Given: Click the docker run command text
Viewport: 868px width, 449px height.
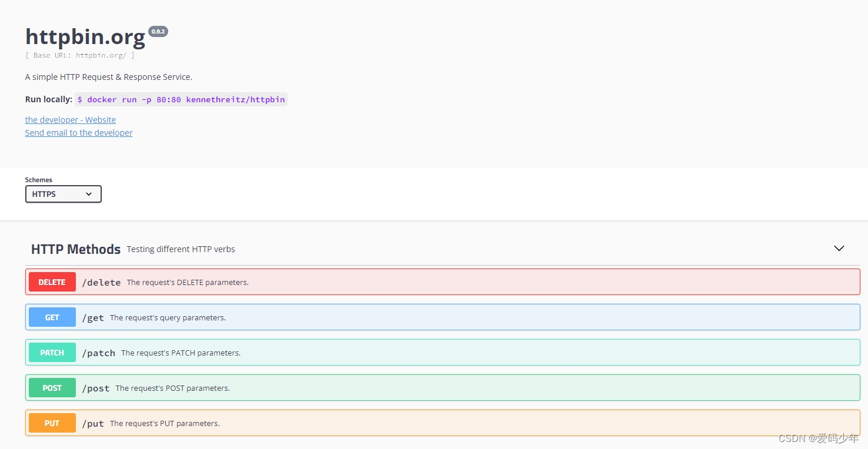Looking at the screenshot, I should 181,99.
